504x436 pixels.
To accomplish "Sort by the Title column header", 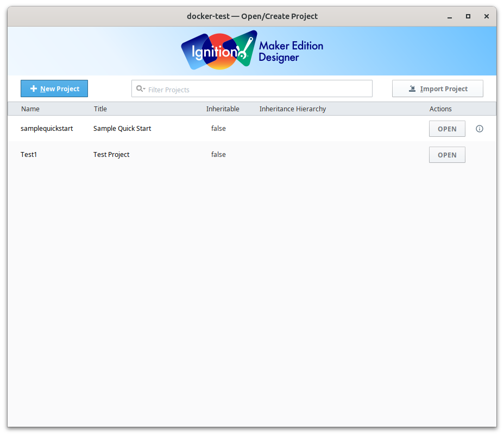I will pyautogui.click(x=100, y=109).
